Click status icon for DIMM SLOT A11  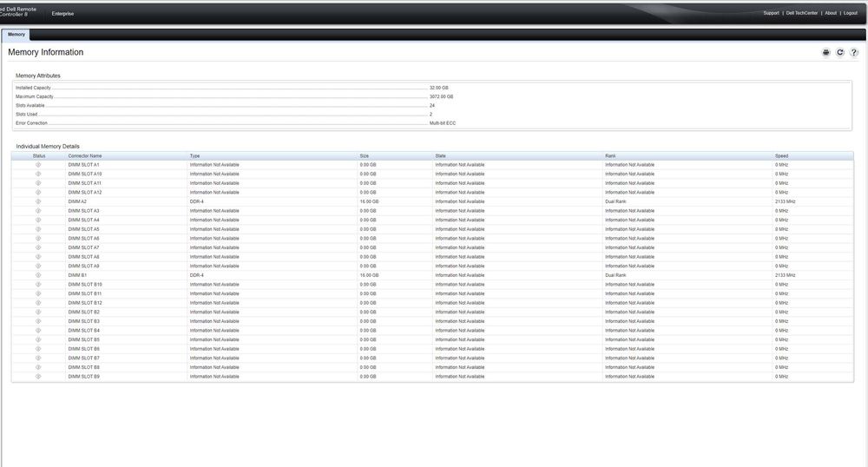(x=38, y=183)
